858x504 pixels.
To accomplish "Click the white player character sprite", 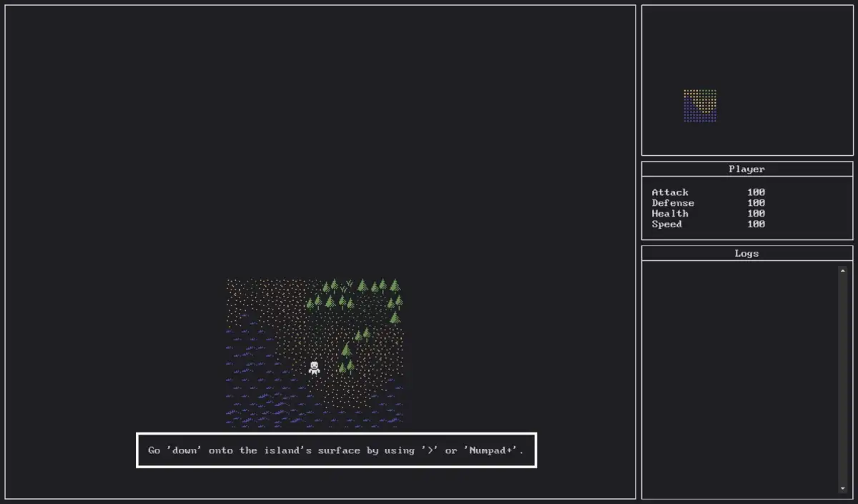I will (x=314, y=367).
